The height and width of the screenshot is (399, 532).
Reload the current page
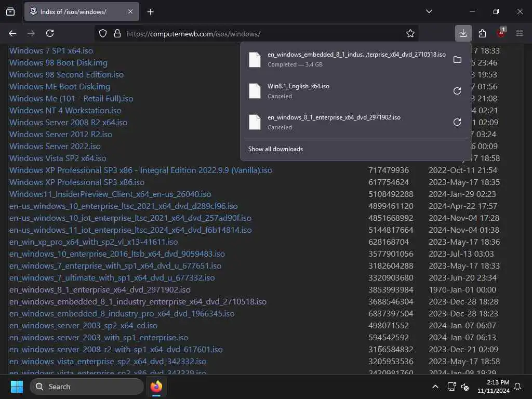click(50, 34)
